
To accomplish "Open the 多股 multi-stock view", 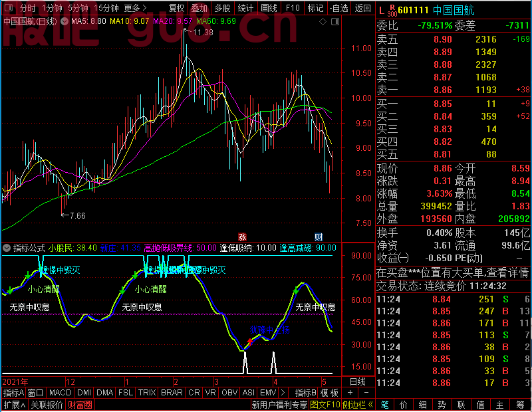I will 223,8.
